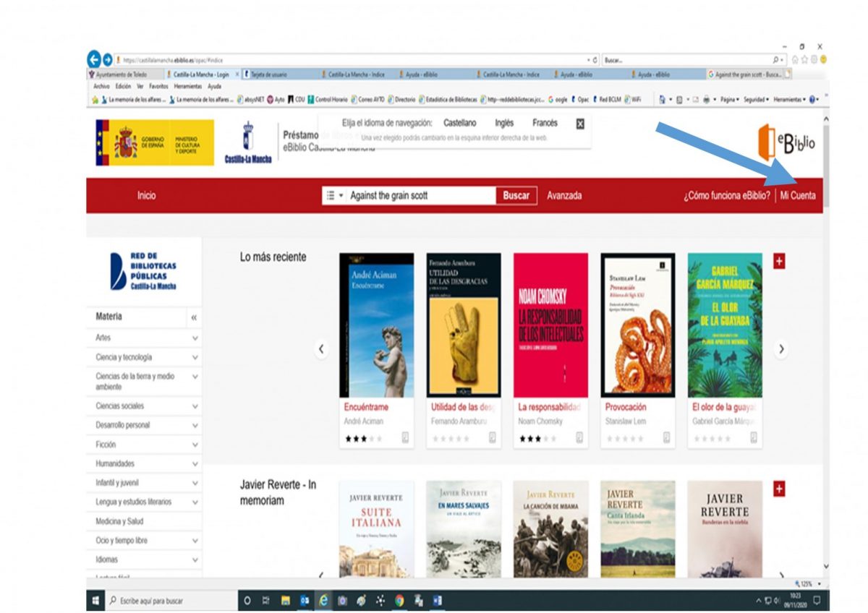Image resolution: width=868 pixels, height=613 pixels.
Task: Expand the Ciencias sociales category
Action: pos(195,406)
